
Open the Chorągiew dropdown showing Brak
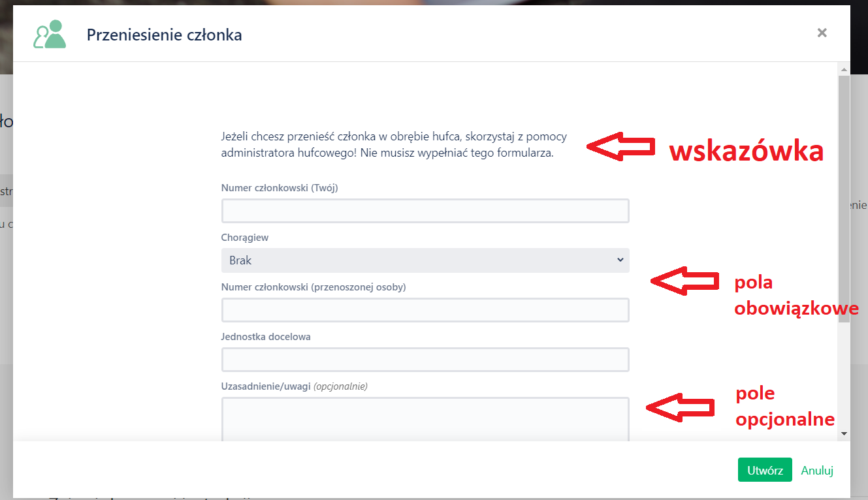coord(425,260)
